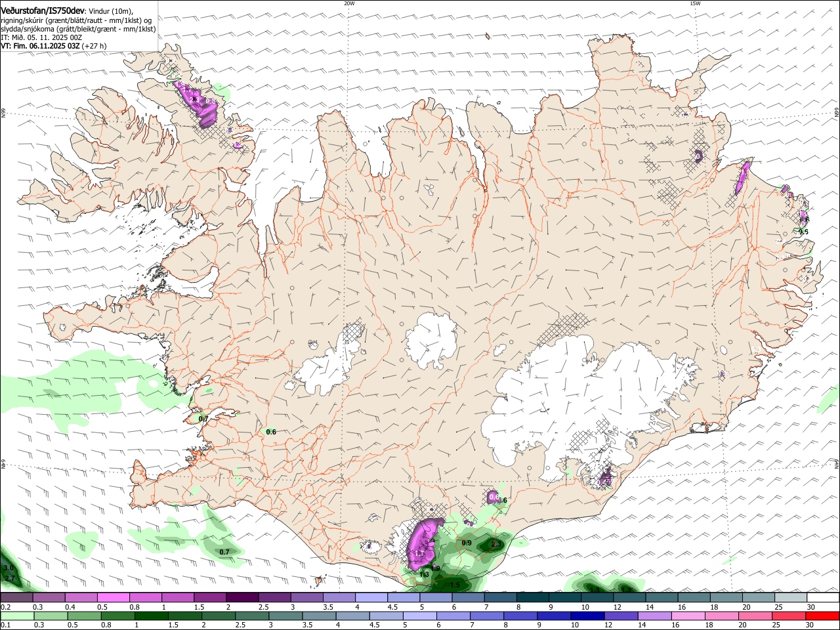Image resolution: width=840 pixels, height=630 pixels.
Task: Click the 0.9 precipitation value on south coast
Action: [467, 543]
